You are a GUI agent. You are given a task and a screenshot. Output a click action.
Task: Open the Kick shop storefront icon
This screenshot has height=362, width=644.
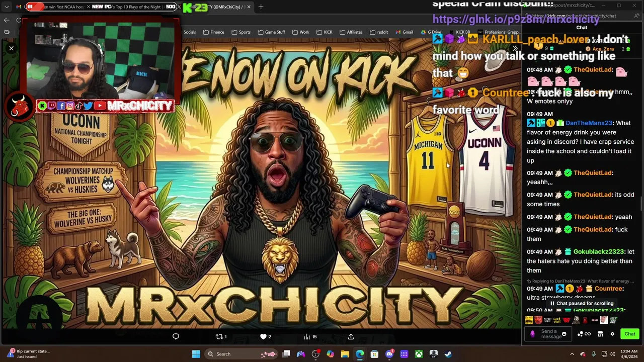600,334
